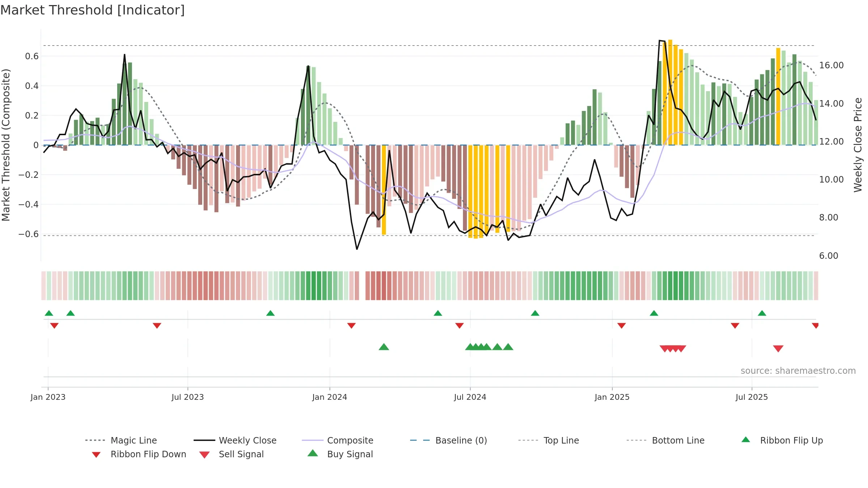868x488 pixels.
Task: Select the Jan 2023 x-axis label
Action: point(48,397)
